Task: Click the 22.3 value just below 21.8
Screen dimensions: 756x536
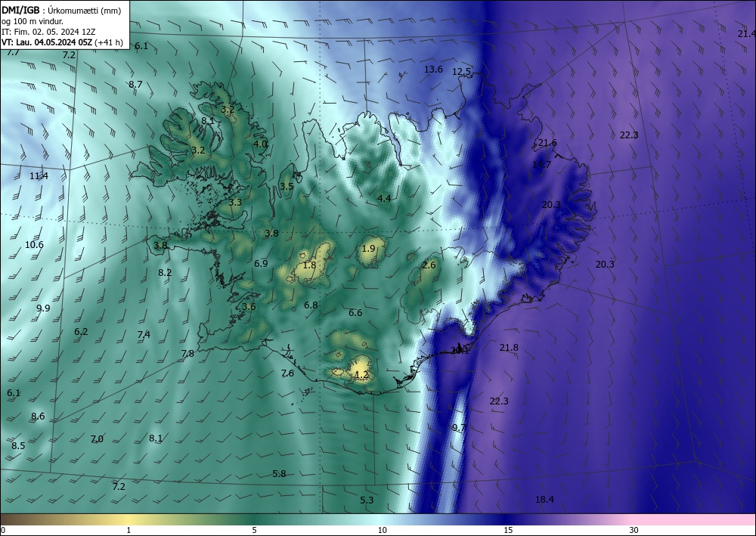Action: (x=499, y=401)
